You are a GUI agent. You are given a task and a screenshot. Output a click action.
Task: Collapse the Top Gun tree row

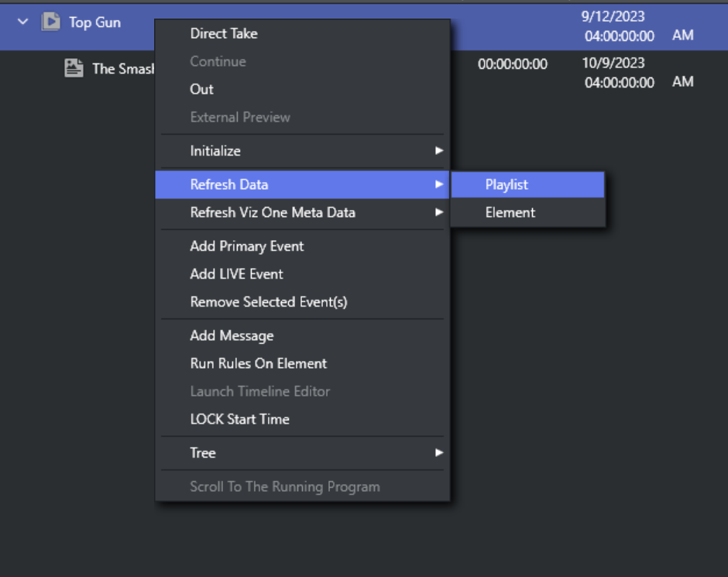pyautogui.click(x=22, y=22)
